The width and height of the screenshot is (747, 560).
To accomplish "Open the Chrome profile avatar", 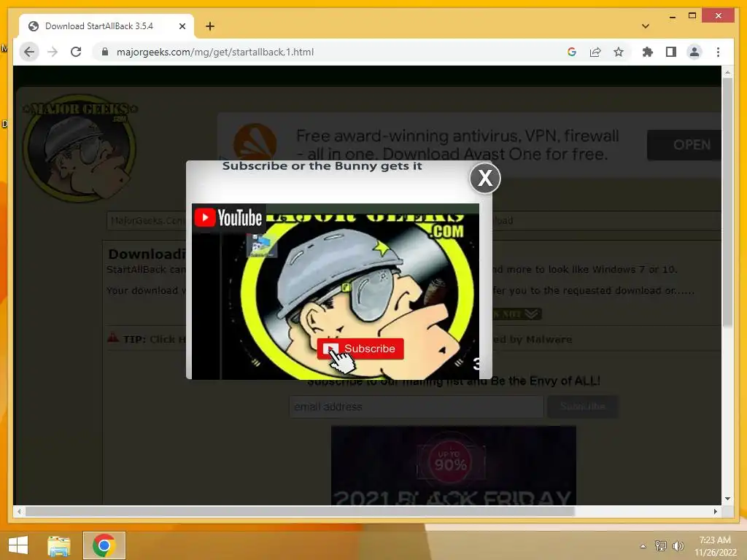I will point(694,52).
